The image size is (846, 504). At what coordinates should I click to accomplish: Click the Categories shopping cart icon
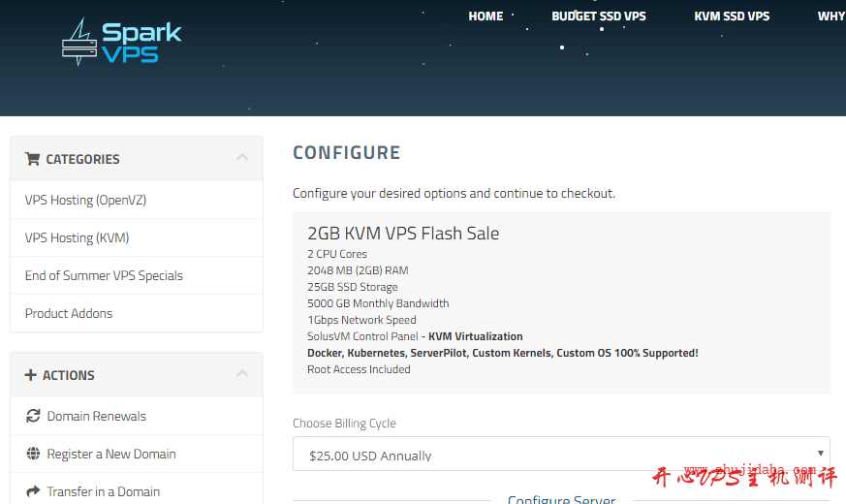tap(32, 159)
